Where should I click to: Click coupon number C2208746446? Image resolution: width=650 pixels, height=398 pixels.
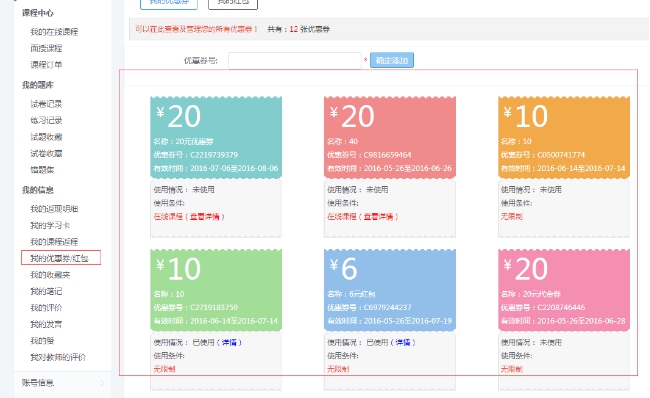pyautogui.click(x=561, y=308)
